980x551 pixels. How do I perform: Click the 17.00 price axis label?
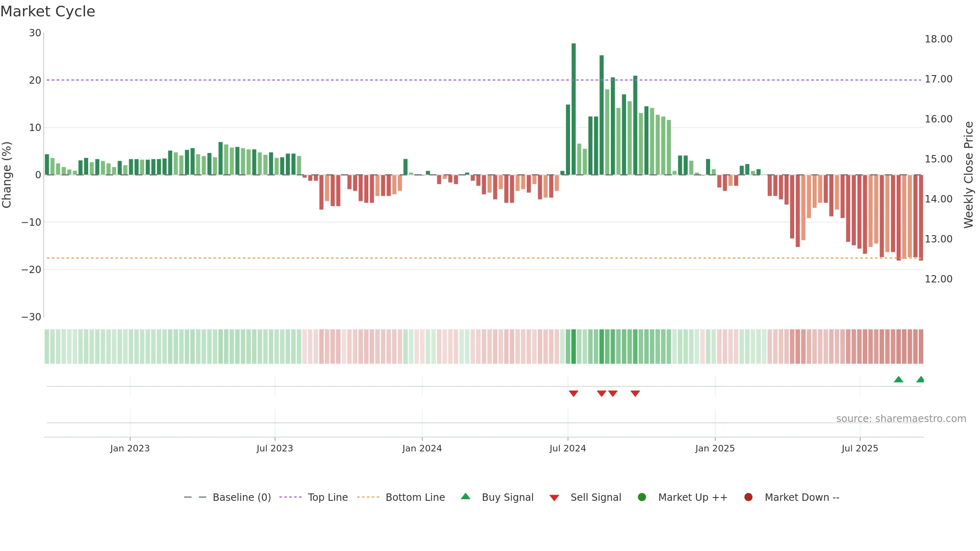click(938, 79)
